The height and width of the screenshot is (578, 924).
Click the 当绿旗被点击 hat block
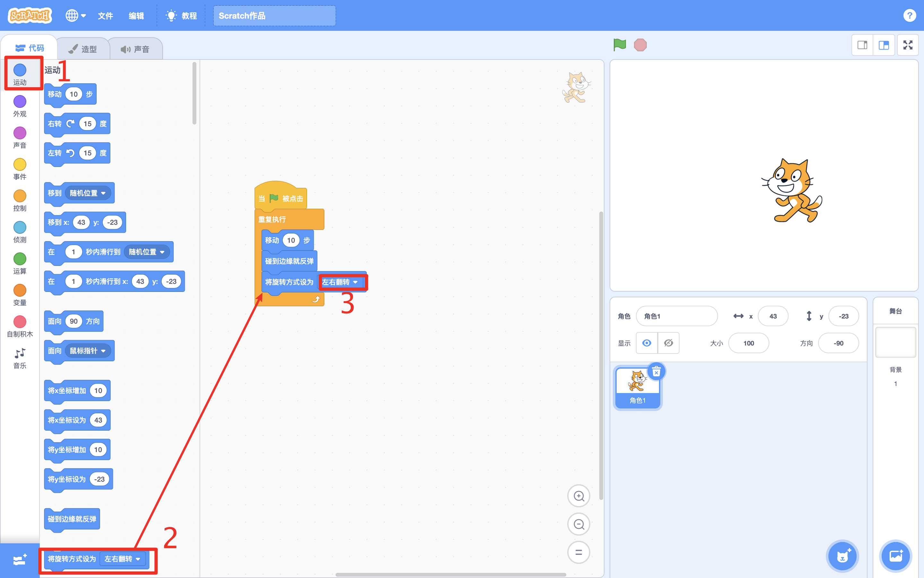point(281,197)
